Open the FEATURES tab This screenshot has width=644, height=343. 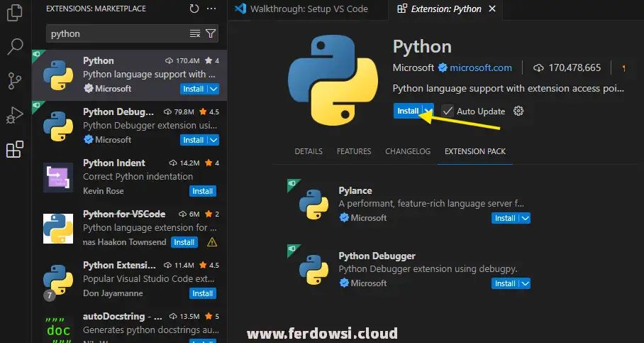point(354,151)
